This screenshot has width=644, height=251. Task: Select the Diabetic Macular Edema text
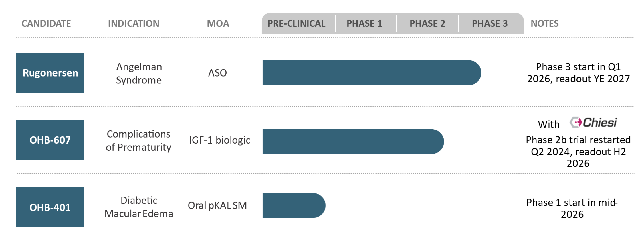click(x=139, y=207)
